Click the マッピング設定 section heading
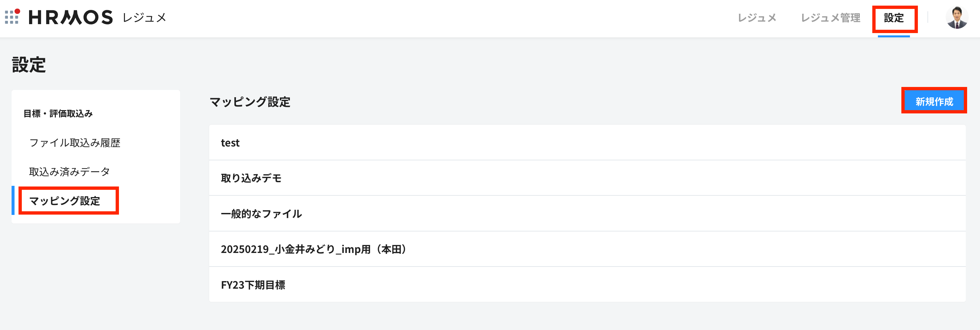The width and height of the screenshot is (980, 330). (x=250, y=102)
